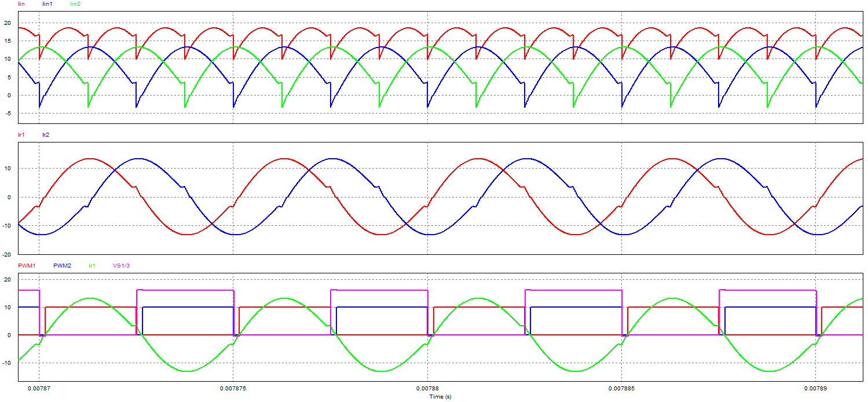
Task: Select the magenta VS1/3 legend label
Action: (x=121, y=266)
